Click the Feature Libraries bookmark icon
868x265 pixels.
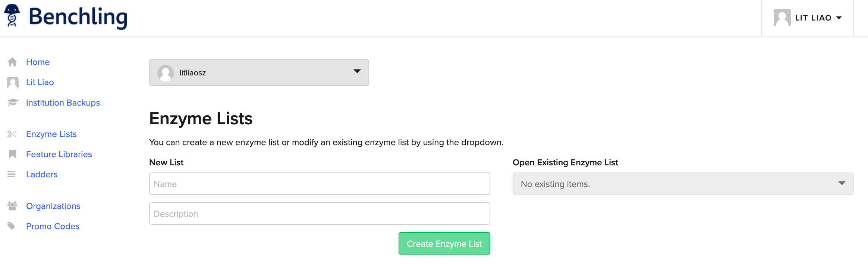pyautogui.click(x=12, y=154)
